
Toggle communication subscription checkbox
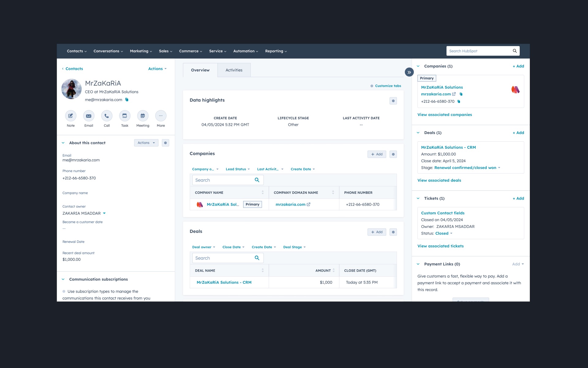64,291
